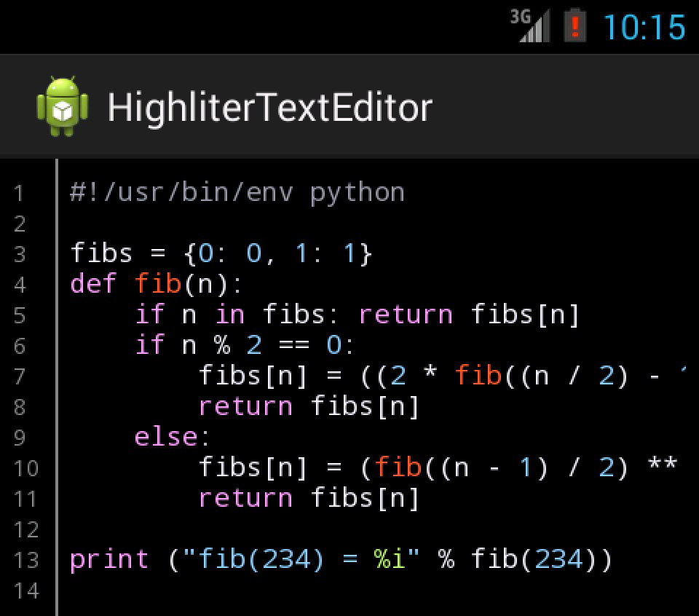
Task: Click the "if" keyword on line 6
Action: [150, 344]
